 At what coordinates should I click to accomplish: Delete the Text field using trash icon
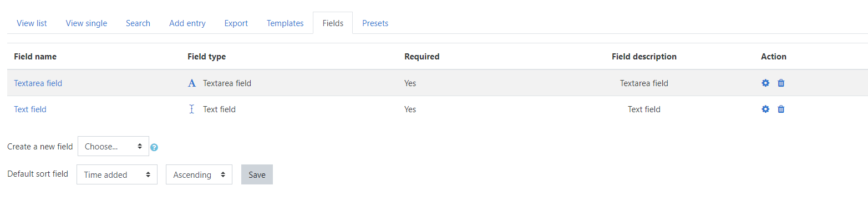coord(781,109)
